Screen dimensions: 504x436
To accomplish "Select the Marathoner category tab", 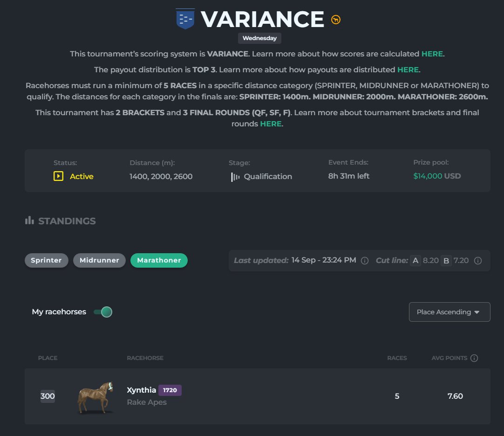I will (159, 260).
